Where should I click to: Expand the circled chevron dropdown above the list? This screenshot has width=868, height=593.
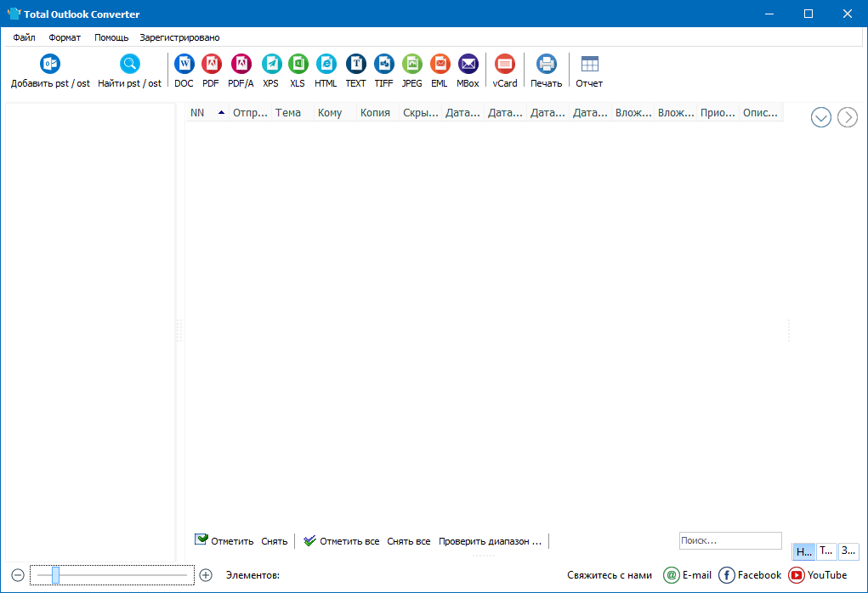click(820, 117)
